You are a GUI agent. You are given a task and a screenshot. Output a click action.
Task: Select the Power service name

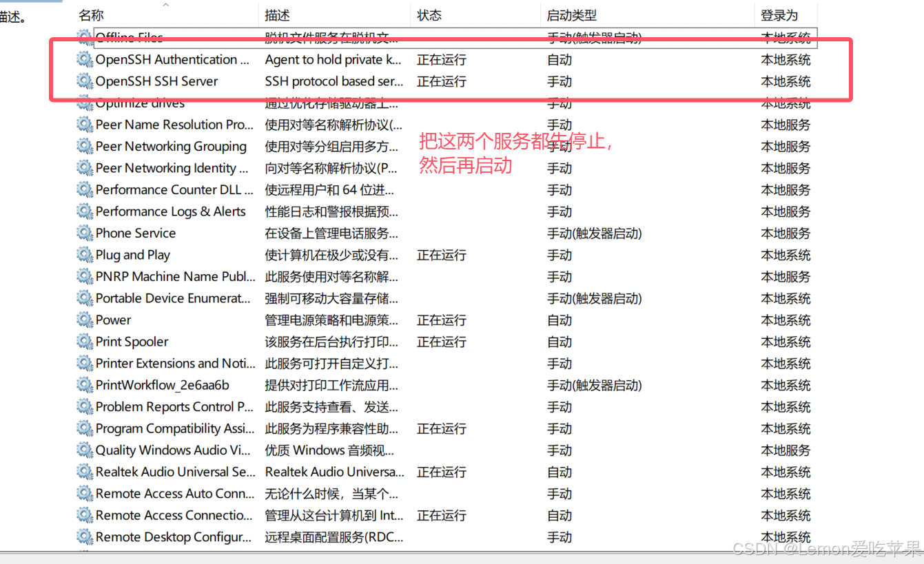coord(113,320)
